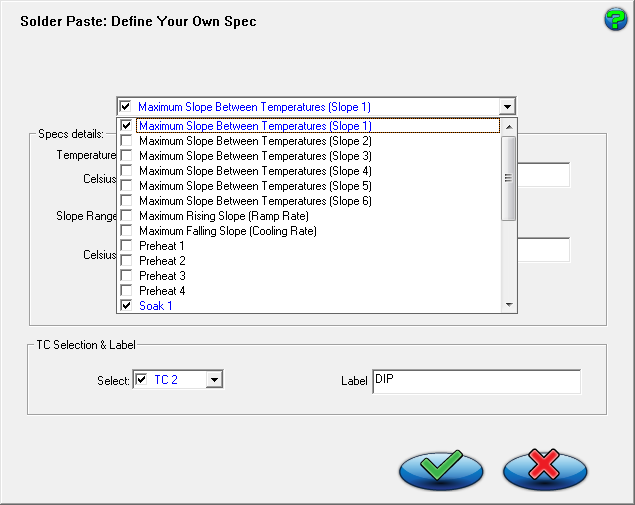Choose Preheat 4 list entry
This screenshot has height=505, width=635.
pos(162,291)
